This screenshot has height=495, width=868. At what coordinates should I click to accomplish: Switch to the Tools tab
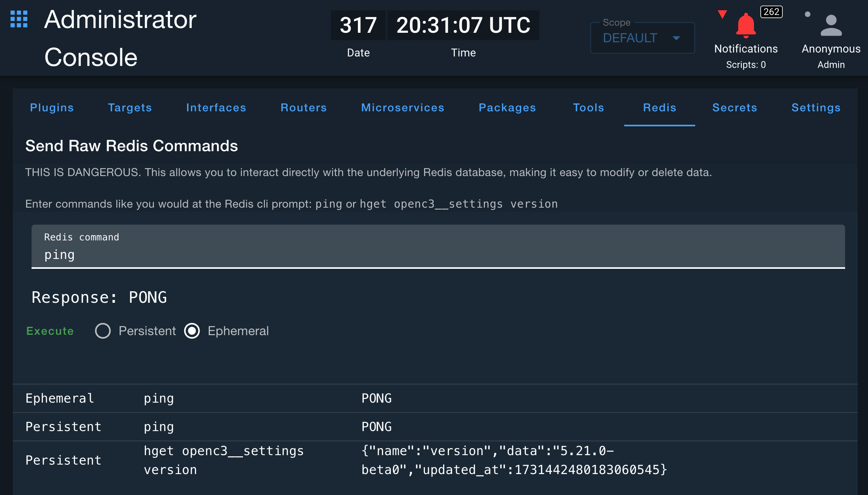[x=589, y=107]
